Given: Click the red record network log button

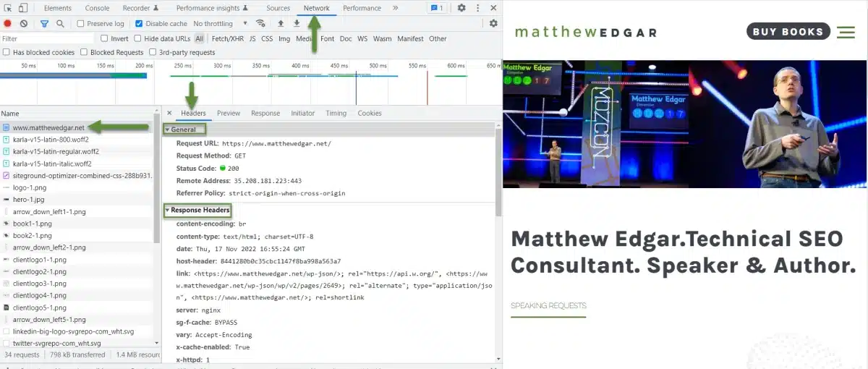Looking at the screenshot, I should [x=8, y=23].
